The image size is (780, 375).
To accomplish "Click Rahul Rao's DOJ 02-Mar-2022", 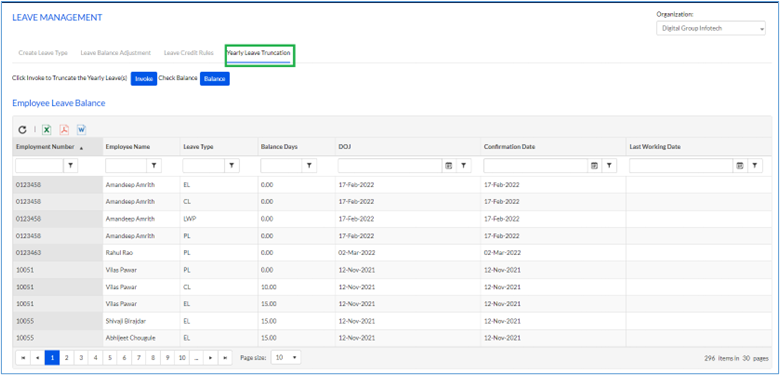I will [x=356, y=253].
